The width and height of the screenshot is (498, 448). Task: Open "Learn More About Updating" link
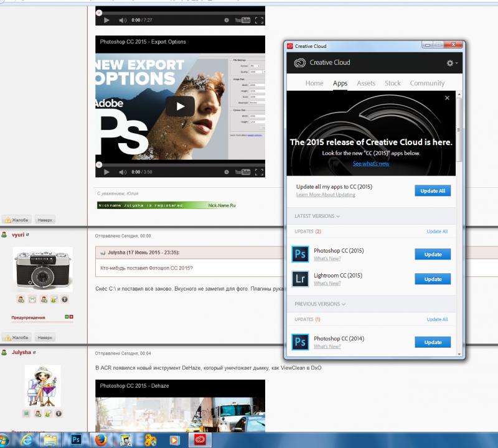(x=326, y=194)
